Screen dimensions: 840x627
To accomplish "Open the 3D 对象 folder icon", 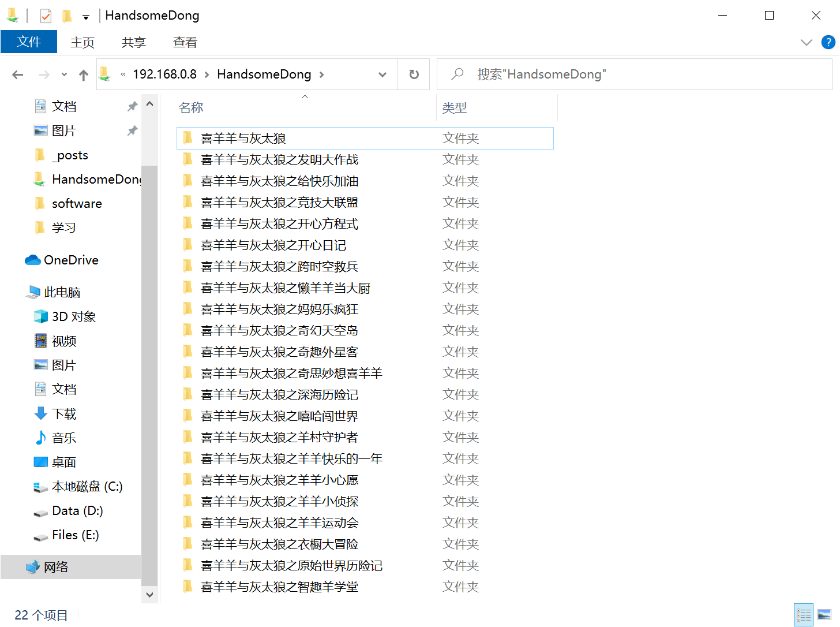I will coord(41,316).
